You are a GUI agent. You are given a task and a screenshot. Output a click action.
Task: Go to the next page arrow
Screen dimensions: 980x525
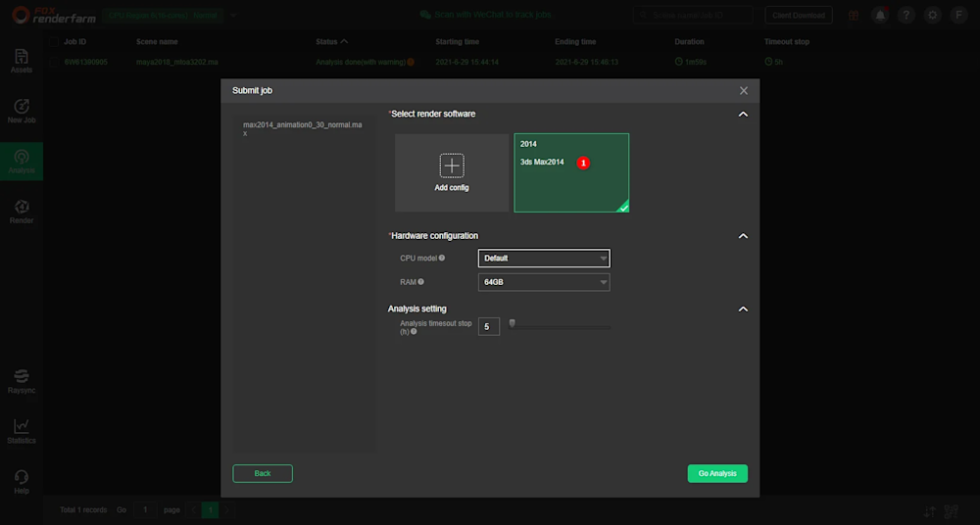(227, 510)
